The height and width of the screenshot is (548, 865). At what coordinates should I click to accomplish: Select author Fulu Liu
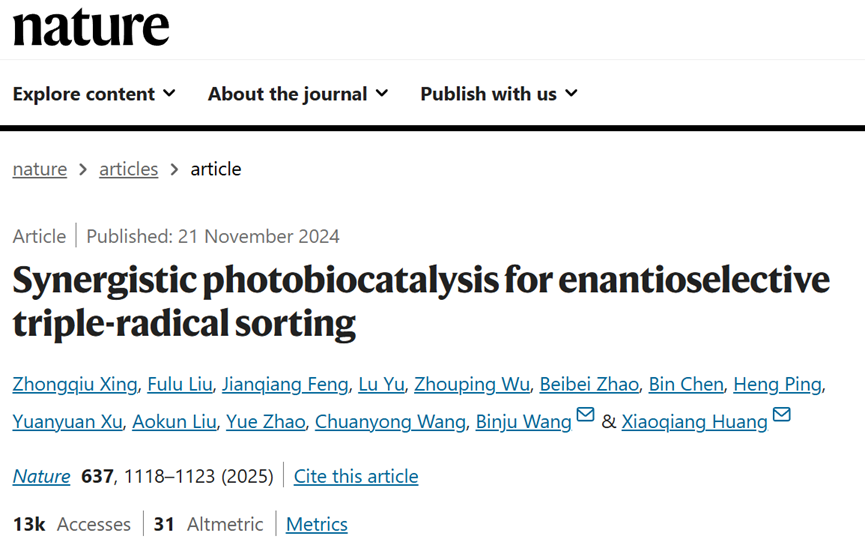click(182, 384)
